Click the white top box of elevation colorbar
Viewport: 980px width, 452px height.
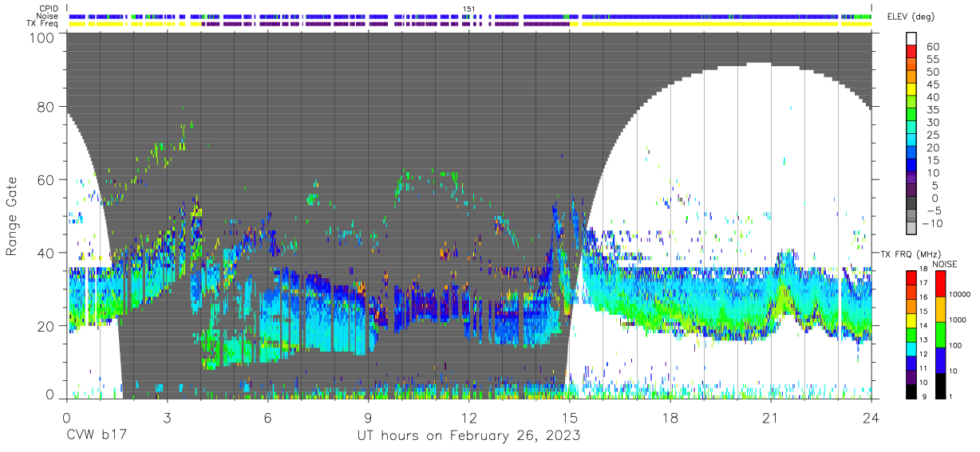coord(911,38)
